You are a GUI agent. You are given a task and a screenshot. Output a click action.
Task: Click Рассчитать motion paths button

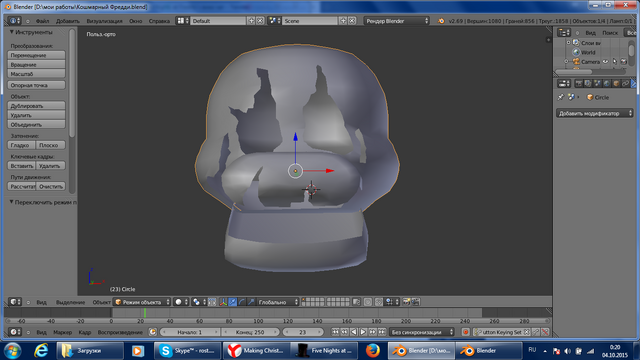click(x=22, y=186)
